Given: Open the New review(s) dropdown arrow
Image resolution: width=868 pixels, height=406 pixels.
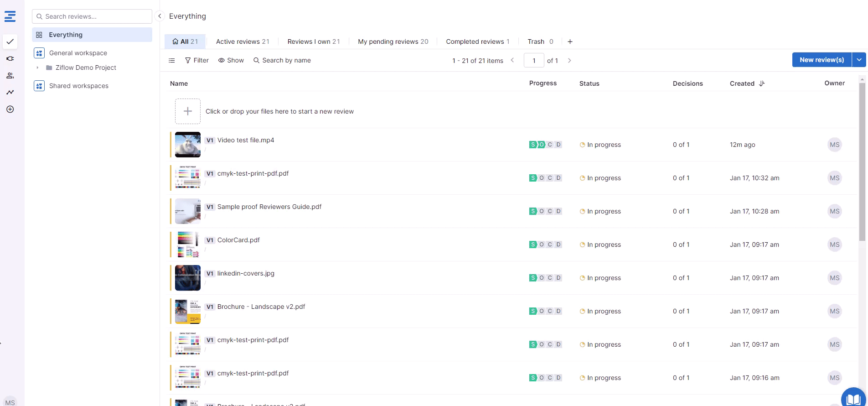Looking at the screenshot, I should (x=859, y=60).
